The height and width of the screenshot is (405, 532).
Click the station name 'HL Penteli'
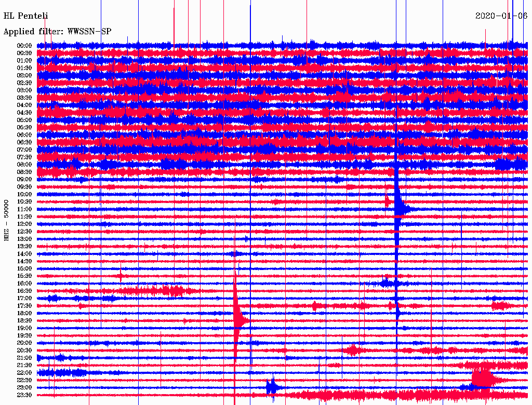[x=26, y=16]
